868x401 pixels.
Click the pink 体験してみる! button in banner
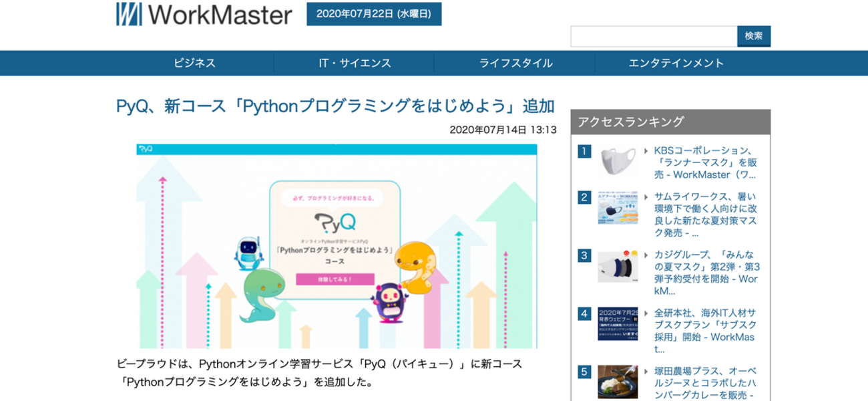(335, 279)
